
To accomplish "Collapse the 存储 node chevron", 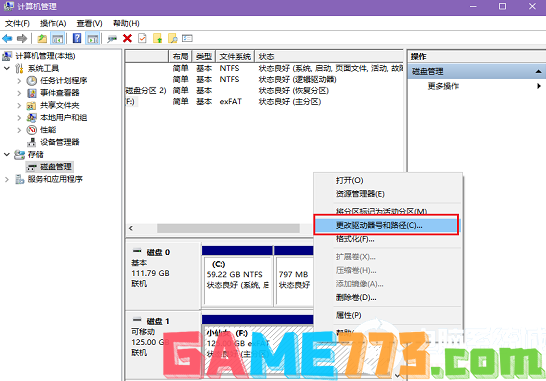I will pyautogui.click(x=7, y=154).
